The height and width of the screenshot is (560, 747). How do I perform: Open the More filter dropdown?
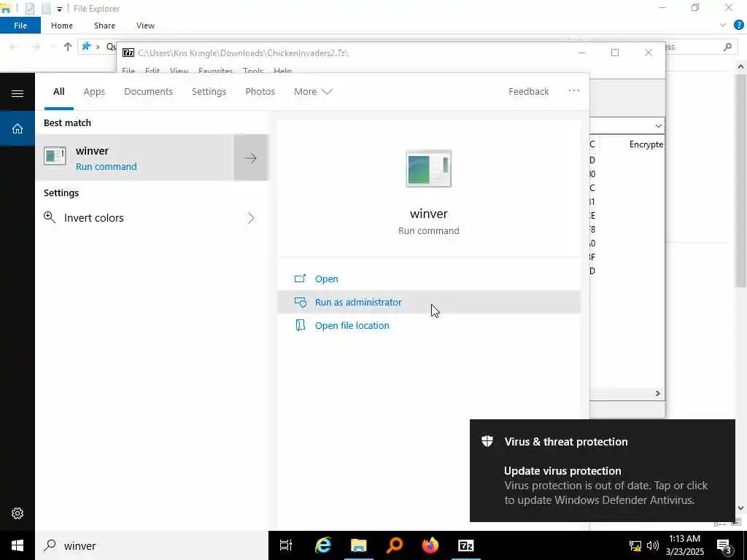[x=313, y=91]
